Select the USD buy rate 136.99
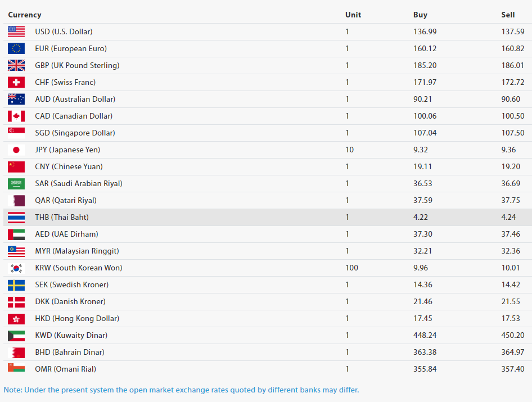The width and height of the screenshot is (532, 402). pos(425,31)
